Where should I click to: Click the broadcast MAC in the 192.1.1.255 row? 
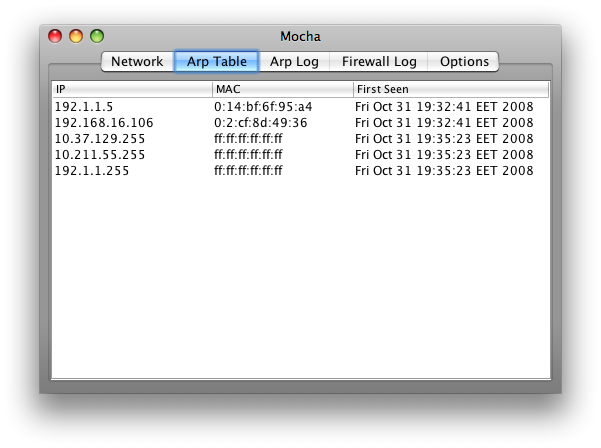click(x=248, y=171)
